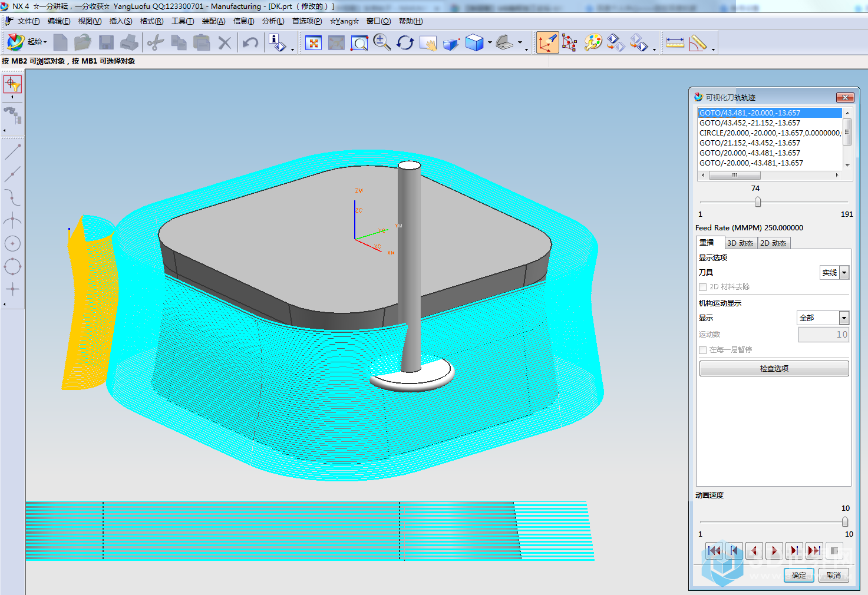This screenshot has width=868, height=595.
Task: Click the shaded blue cube rendering icon
Action: coord(474,42)
